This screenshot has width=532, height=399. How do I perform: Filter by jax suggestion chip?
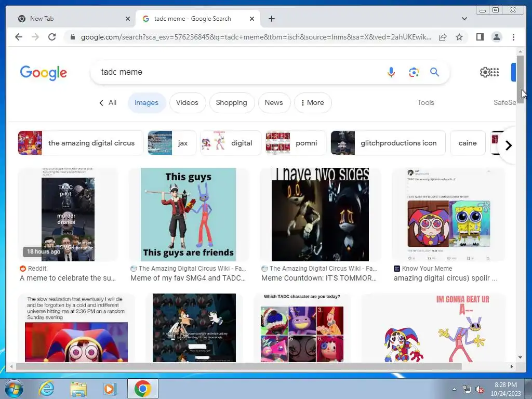(x=171, y=143)
